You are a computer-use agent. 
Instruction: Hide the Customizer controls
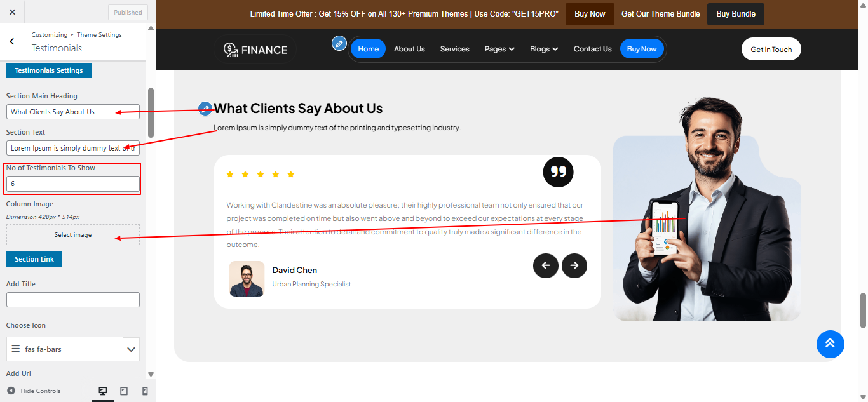coord(34,391)
